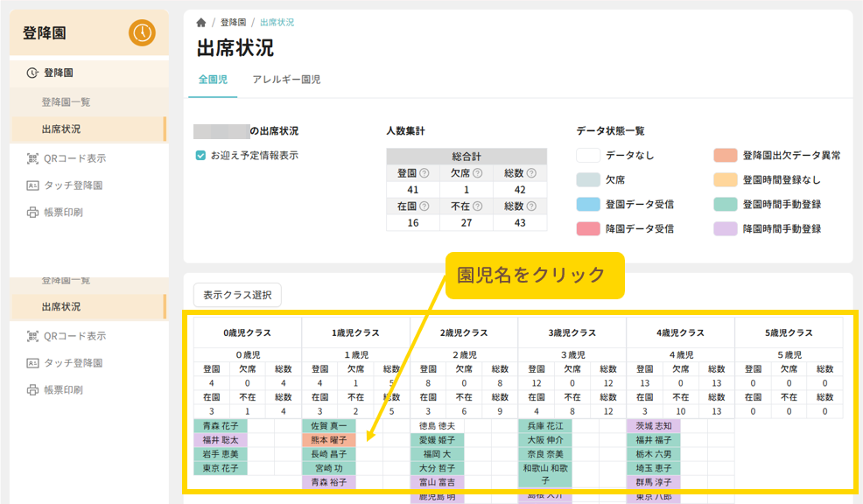Select child 茨城 志知 in 4歳児クラス
Viewport: 863px width, 504px height.
[x=654, y=426]
